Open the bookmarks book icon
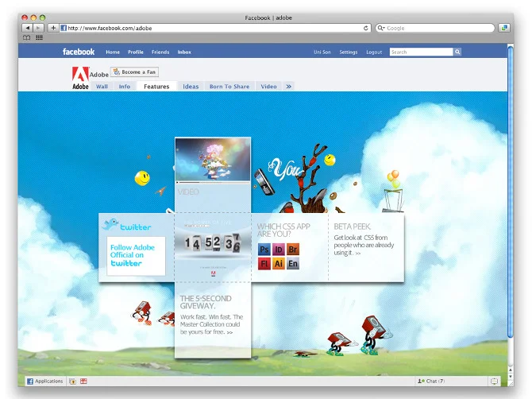 26,37
